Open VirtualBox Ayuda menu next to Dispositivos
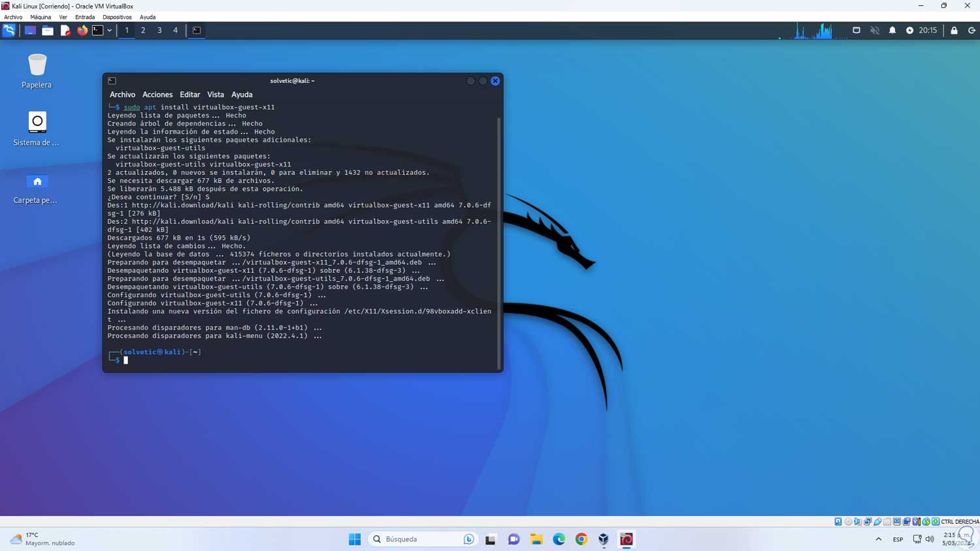 pos(148,17)
